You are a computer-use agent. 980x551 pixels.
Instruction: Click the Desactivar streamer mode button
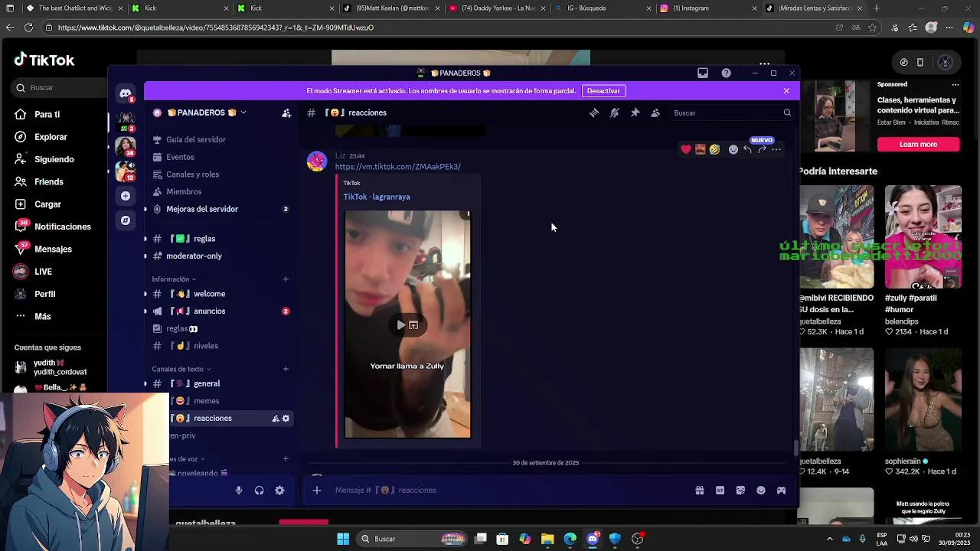point(603,91)
